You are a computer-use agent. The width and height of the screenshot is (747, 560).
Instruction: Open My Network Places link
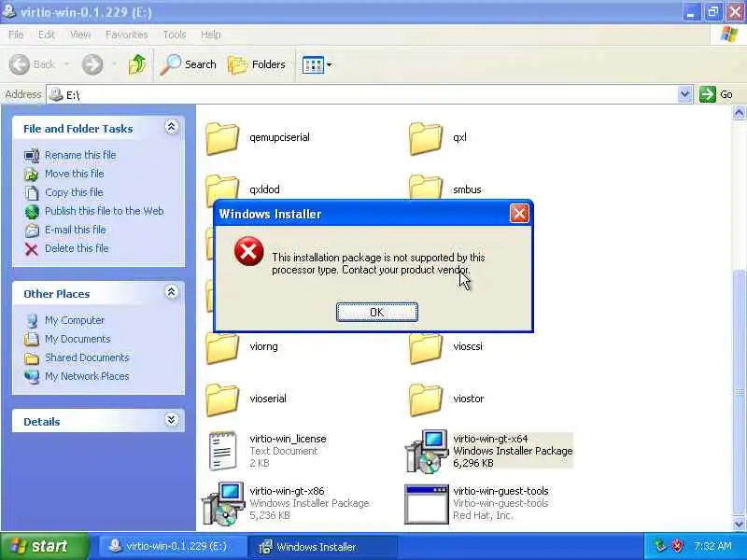(87, 376)
